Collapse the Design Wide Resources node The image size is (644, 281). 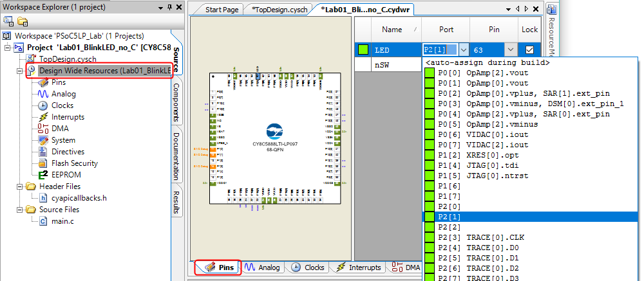pos(21,70)
